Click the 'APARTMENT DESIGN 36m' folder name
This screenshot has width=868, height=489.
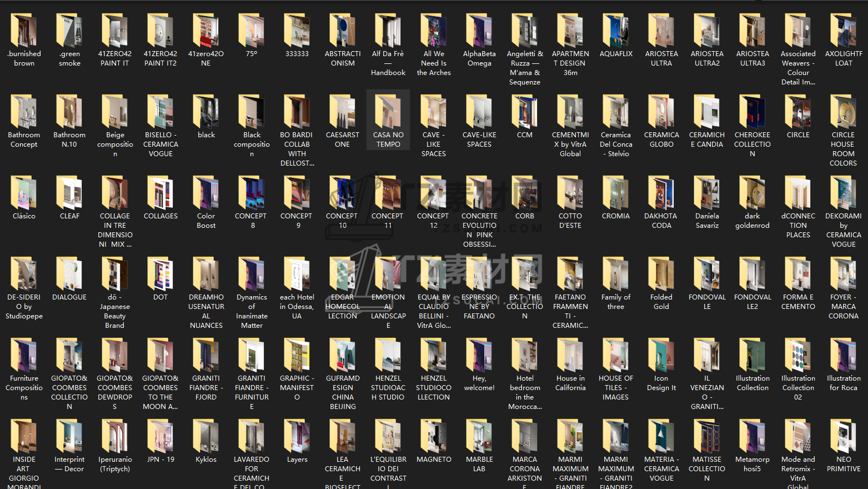(x=570, y=63)
